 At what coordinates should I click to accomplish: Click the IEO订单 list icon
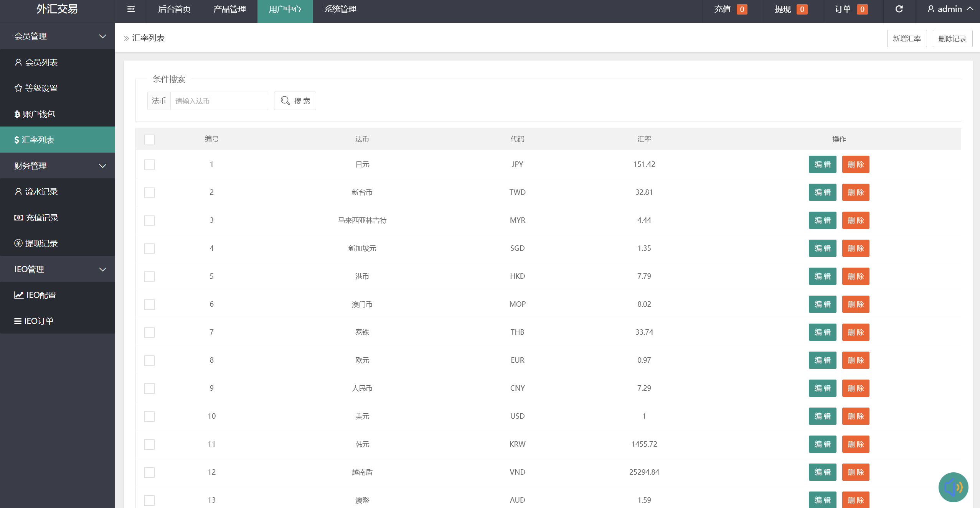(18, 321)
